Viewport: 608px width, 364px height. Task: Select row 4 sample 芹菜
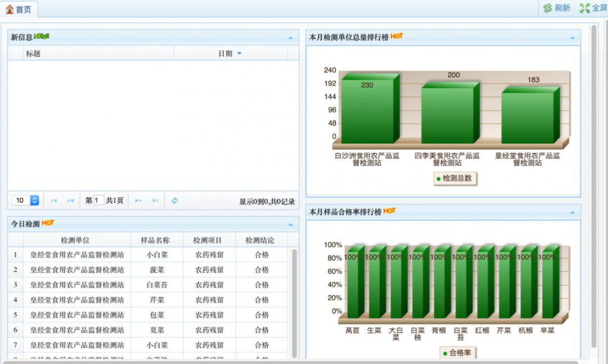[157, 300]
